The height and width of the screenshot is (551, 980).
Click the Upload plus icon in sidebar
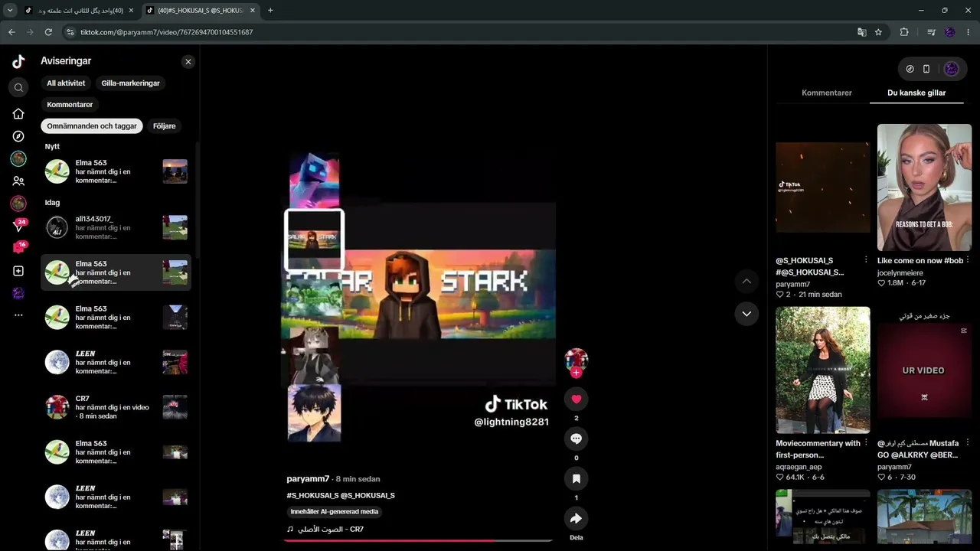18,271
